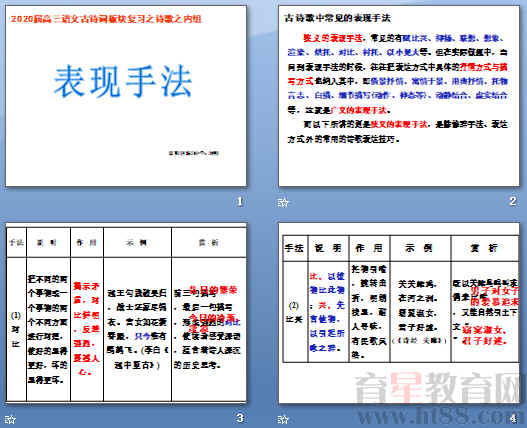Click slide number 3 label
527x428 pixels.
[239, 418]
